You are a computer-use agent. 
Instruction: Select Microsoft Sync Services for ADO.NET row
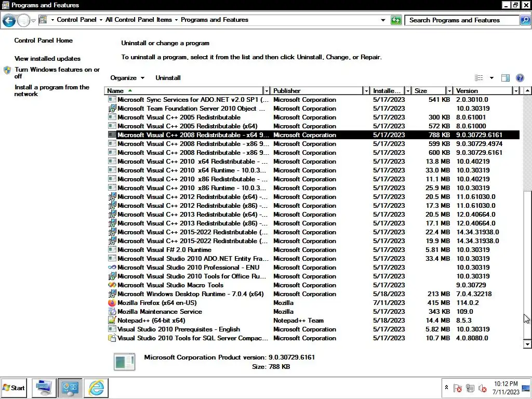click(x=312, y=100)
